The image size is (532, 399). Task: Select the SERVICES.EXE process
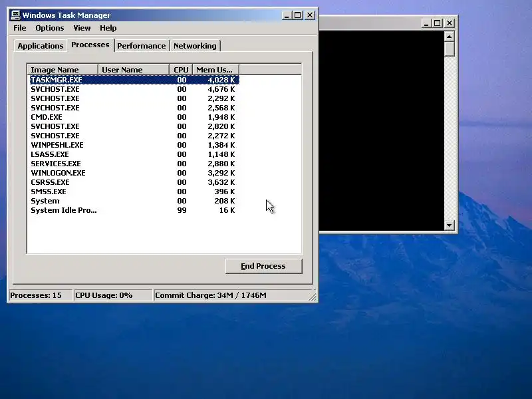pos(134,164)
